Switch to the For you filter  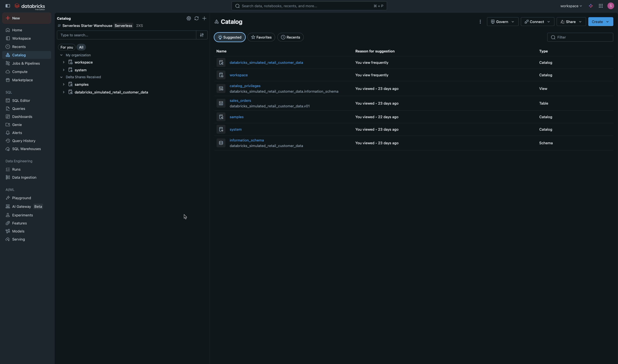[67, 47]
